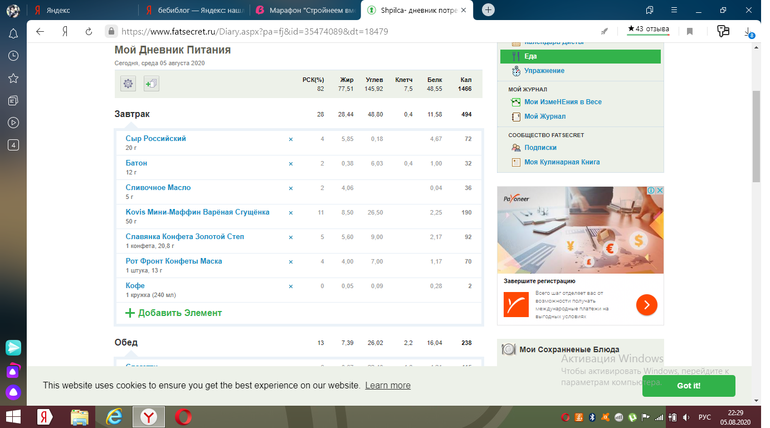Open Рот Фронт Конфеты Маска link
This screenshot has width=770, height=428.
[x=174, y=261]
